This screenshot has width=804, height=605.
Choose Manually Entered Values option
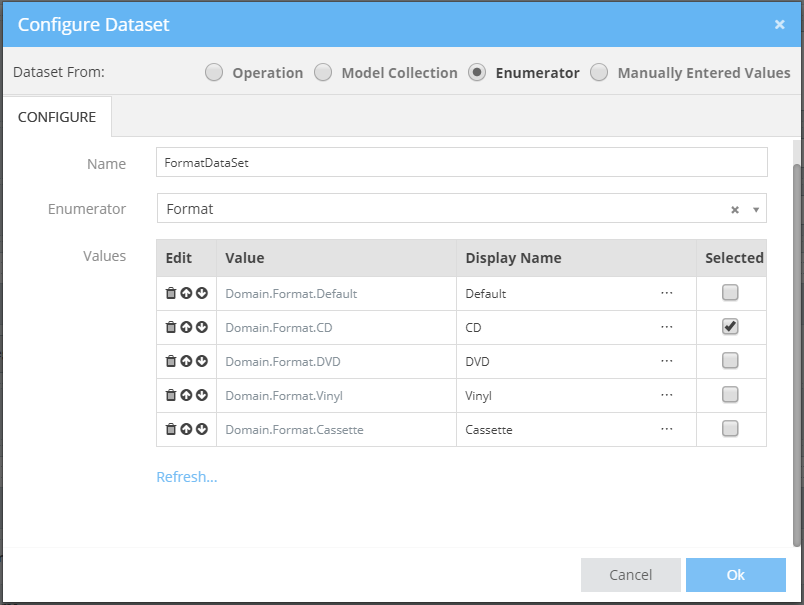599,72
